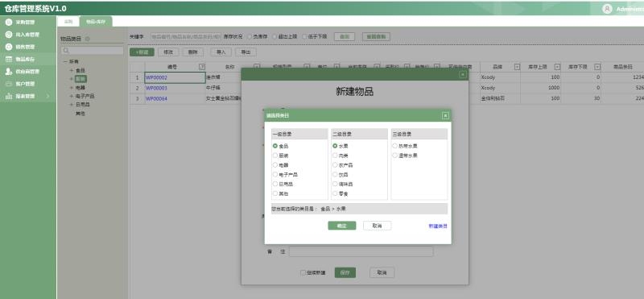Expand the 电子产品 tree node
644x299 pixels.
pyautogui.click(x=72, y=96)
